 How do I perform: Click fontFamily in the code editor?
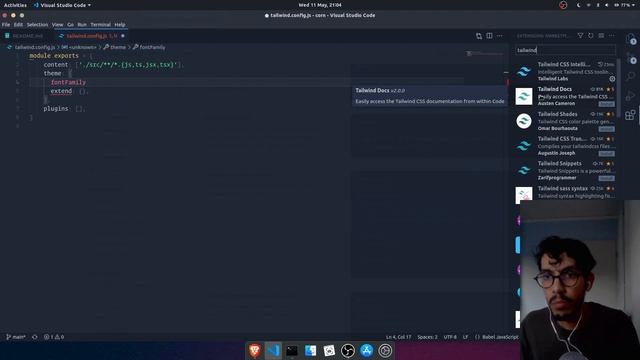pyautogui.click(x=68, y=82)
